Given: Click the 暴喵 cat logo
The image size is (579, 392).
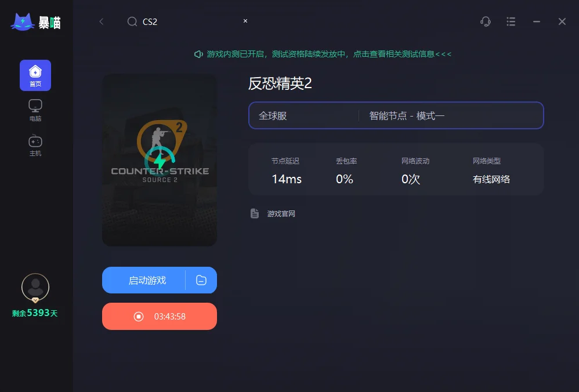Looking at the screenshot, I should [x=23, y=22].
